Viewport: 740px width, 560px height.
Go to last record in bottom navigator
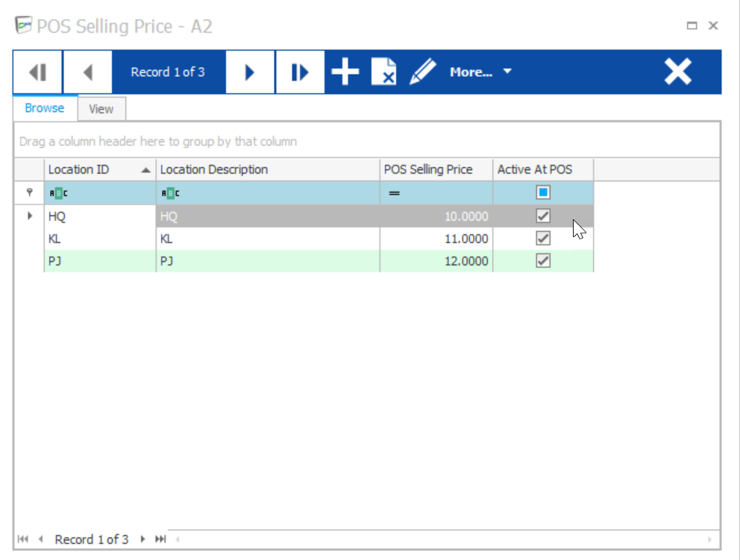[160, 539]
